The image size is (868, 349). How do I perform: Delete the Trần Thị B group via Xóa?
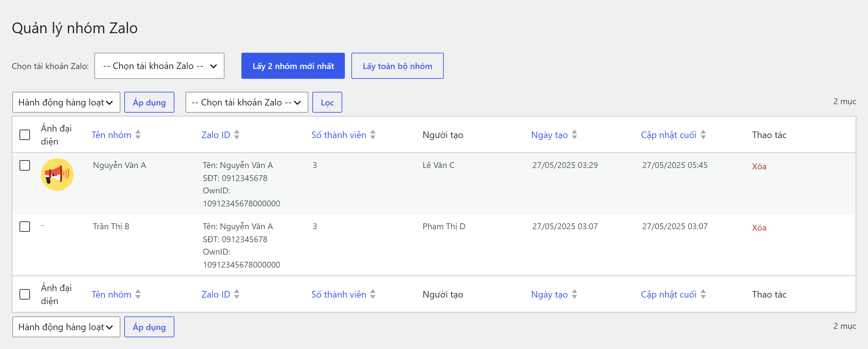[759, 228]
